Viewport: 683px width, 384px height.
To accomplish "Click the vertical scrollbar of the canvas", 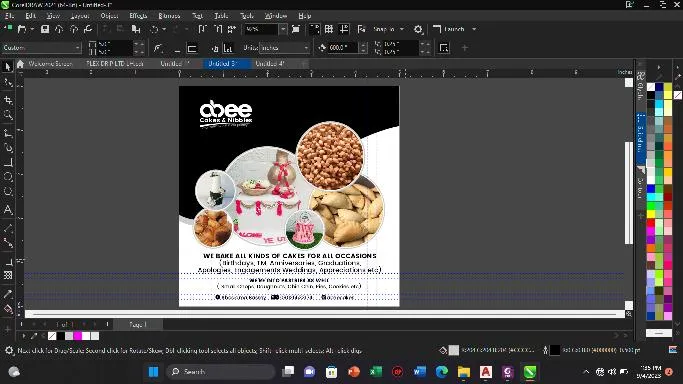I will [x=629, y=194].
